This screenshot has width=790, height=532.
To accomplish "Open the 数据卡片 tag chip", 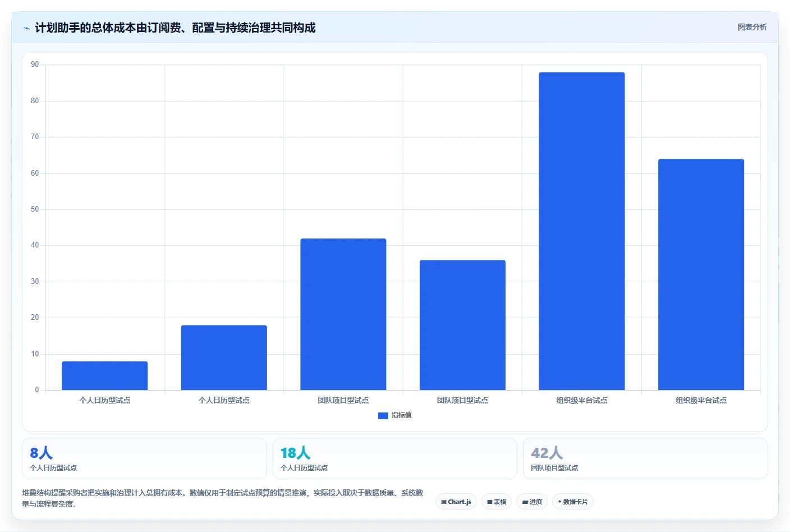I will coord(573,502).
